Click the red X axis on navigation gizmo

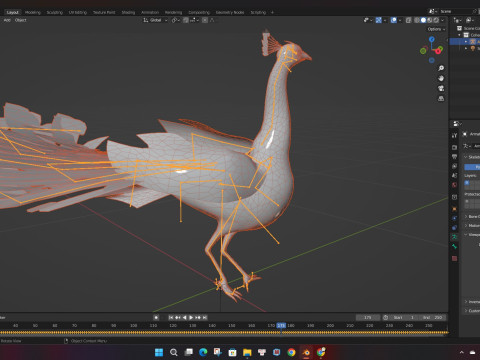coord(438,51)
